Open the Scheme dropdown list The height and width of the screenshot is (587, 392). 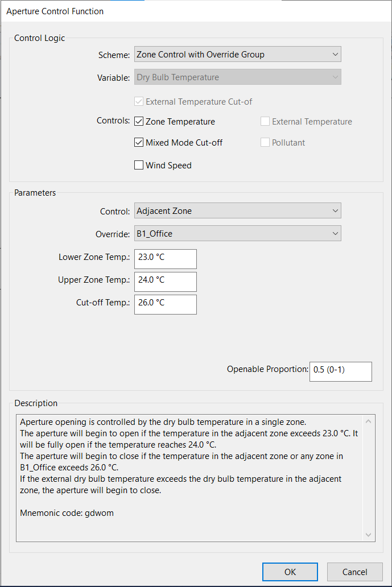(237, 54)
